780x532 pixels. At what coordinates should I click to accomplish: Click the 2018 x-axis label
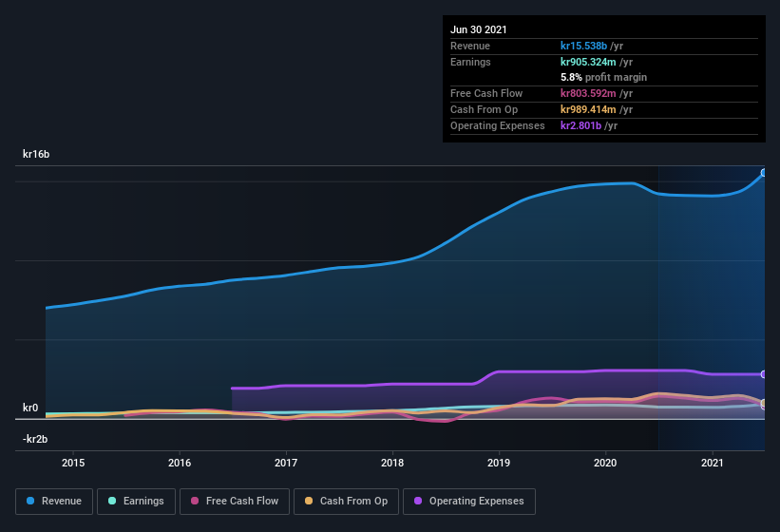[392, 463]
